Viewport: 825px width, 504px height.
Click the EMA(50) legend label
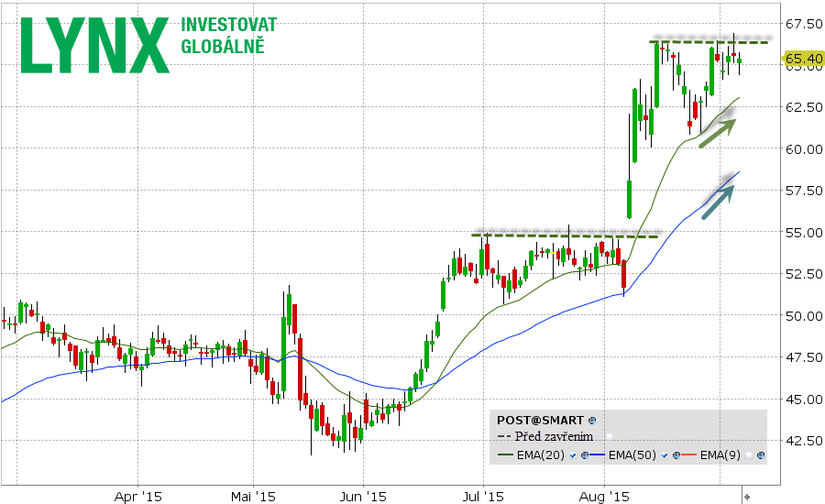[632, 455]
